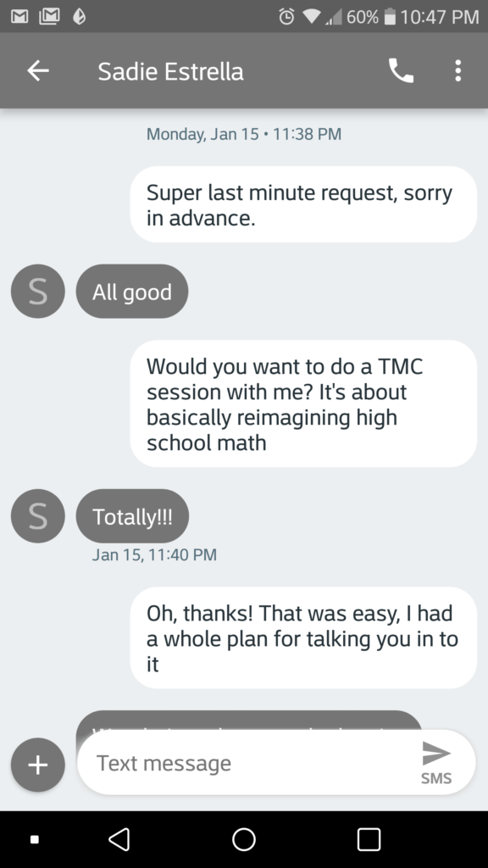
Task: Select the Totally!!! message bubble
Action: click(x=132, y=516)
